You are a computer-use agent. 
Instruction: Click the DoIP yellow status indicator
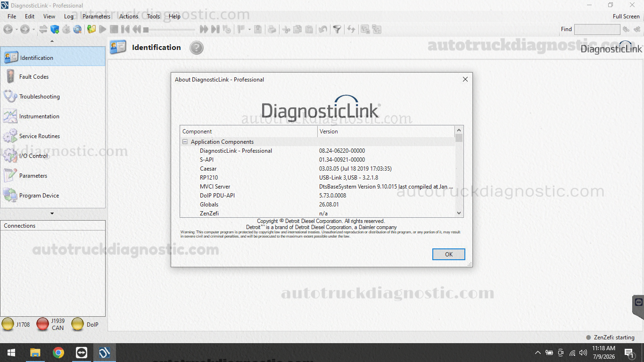pos(78,324)
